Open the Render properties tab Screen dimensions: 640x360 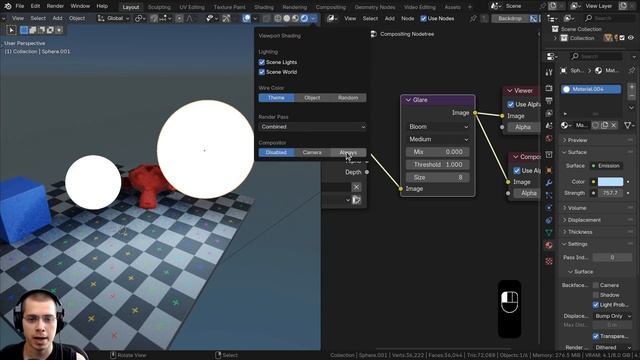click(x=549, y=88)
